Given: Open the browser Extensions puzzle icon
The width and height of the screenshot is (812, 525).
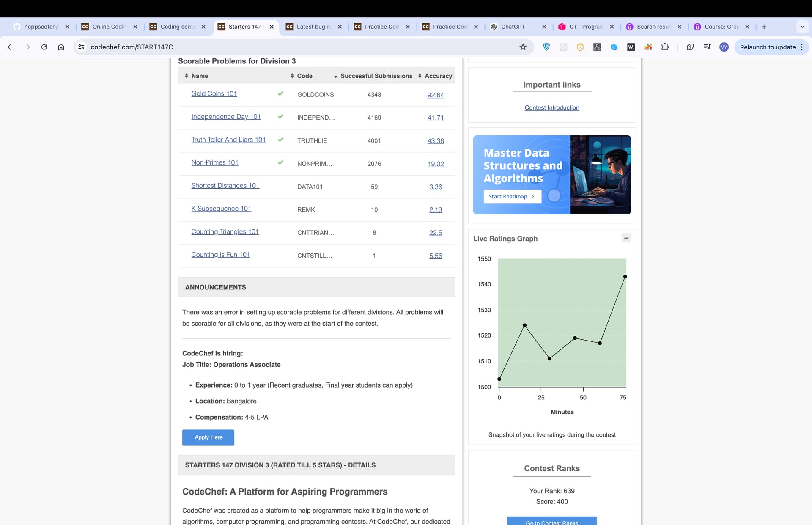Looking at the screenshot, I should tap(665, 47).
